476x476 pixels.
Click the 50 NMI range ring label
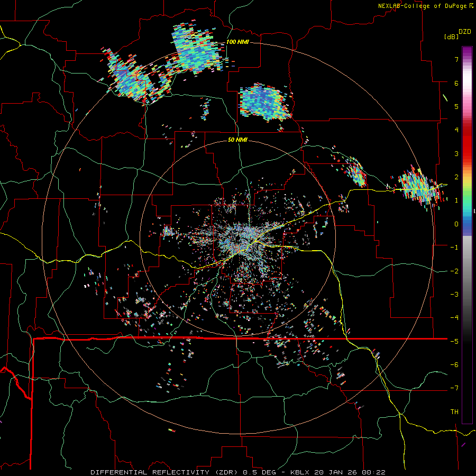coord(237,140)
